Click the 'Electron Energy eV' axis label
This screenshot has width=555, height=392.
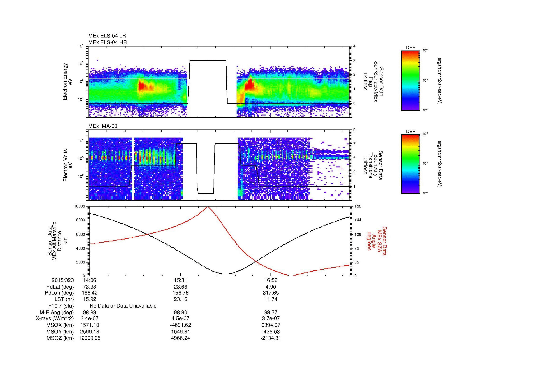pyautogui.click(x=67, y=82)
